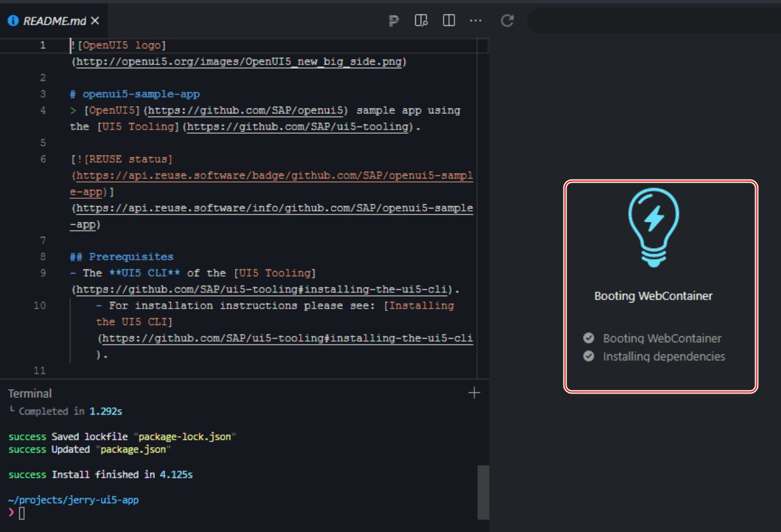Click the terminal vertical scrollbar
Viewport: 781px width, 532px height.
[x=483, y=492]
